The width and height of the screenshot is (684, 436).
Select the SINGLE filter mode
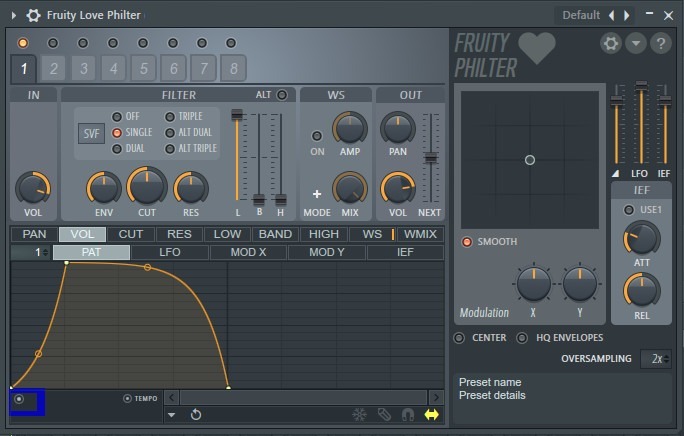coord(117,132)
